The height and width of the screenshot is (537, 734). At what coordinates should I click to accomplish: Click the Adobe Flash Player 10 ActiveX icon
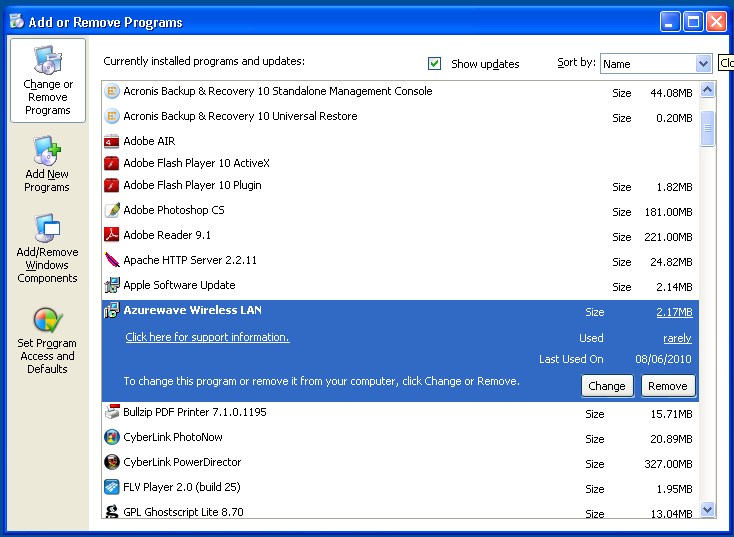click(111, 163)
